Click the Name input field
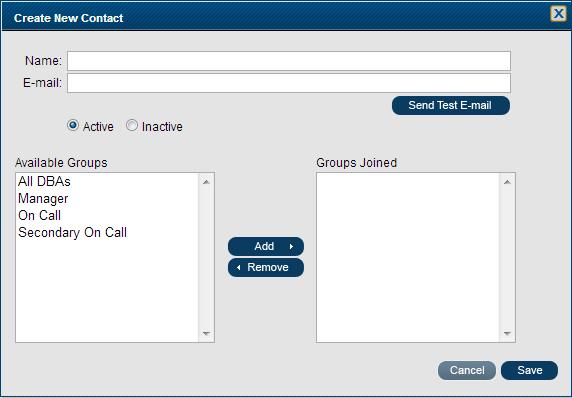 click(289, 61)
